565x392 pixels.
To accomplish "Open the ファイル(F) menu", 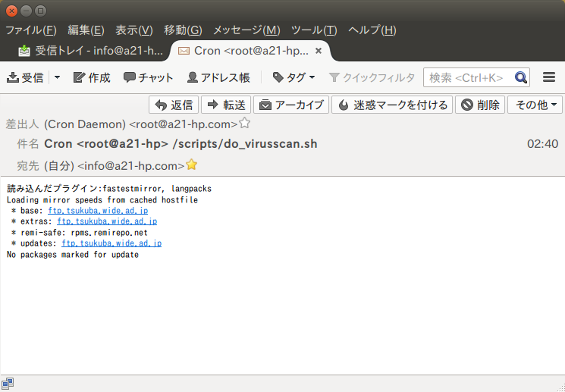I will pyautogui.click(x=31, y=30).
